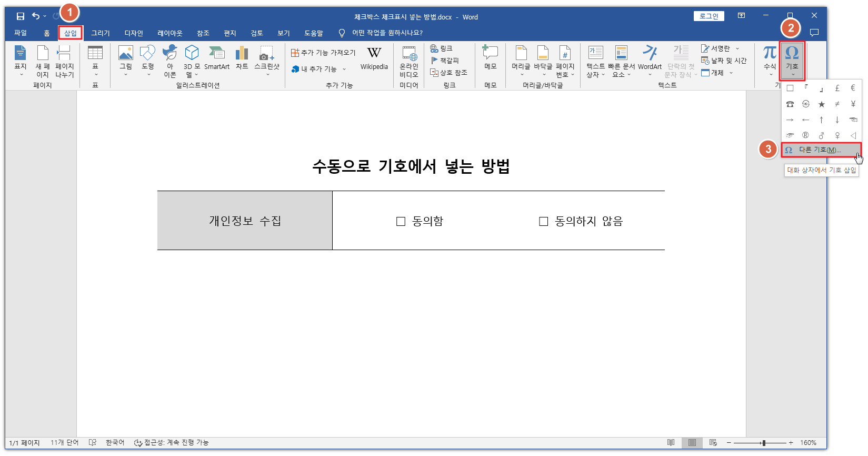Screen dimensions: 868x456
Task: Switch to Web Layout view
Action: pos(713,443)
